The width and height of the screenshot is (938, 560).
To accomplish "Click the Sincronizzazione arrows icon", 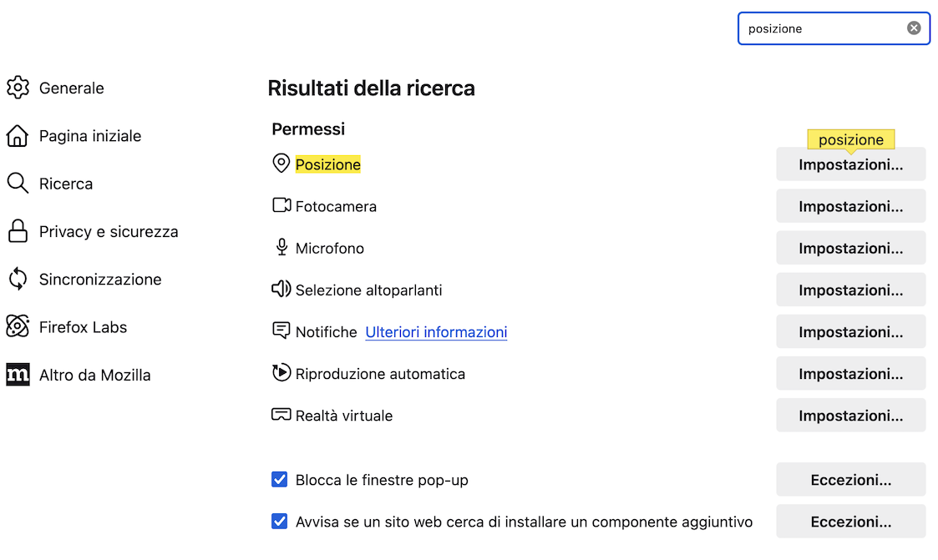I will (18, 279).
